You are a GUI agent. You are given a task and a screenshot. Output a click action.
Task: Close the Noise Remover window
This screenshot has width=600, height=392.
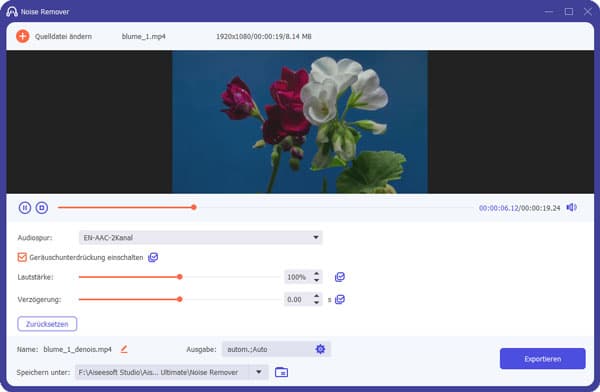[588, 11]
